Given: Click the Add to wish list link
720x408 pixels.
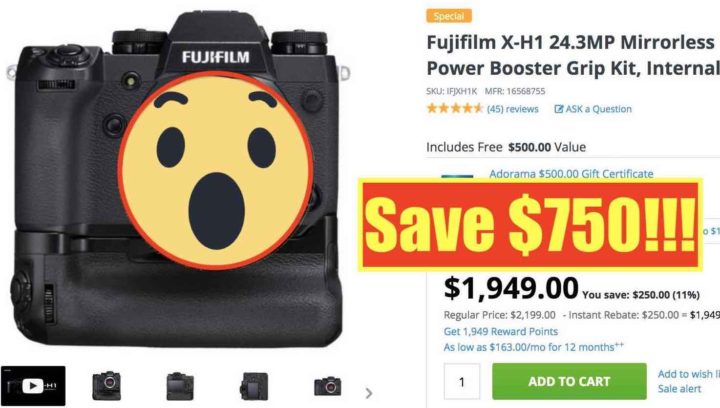Looking at the screenshot, I should click(x=688, y=374).
